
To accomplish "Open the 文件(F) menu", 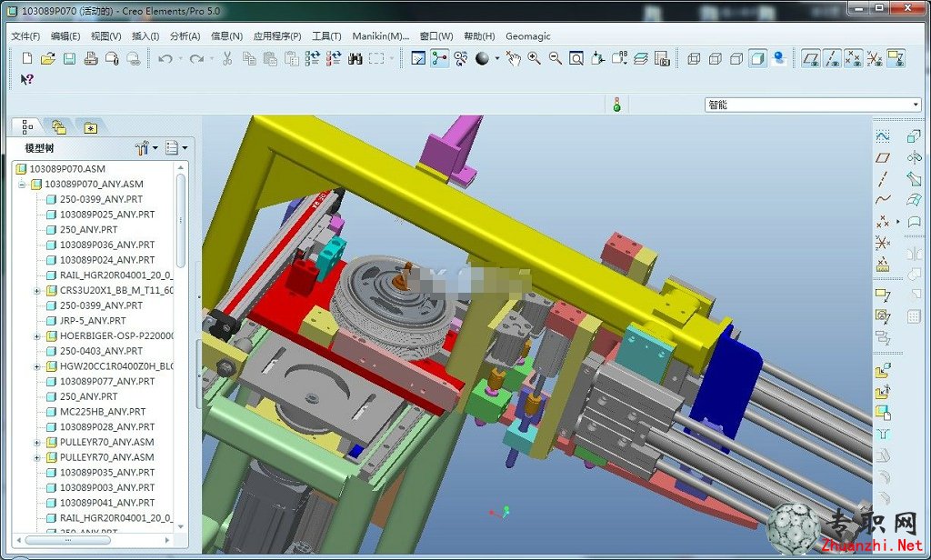I will (25, 36).
